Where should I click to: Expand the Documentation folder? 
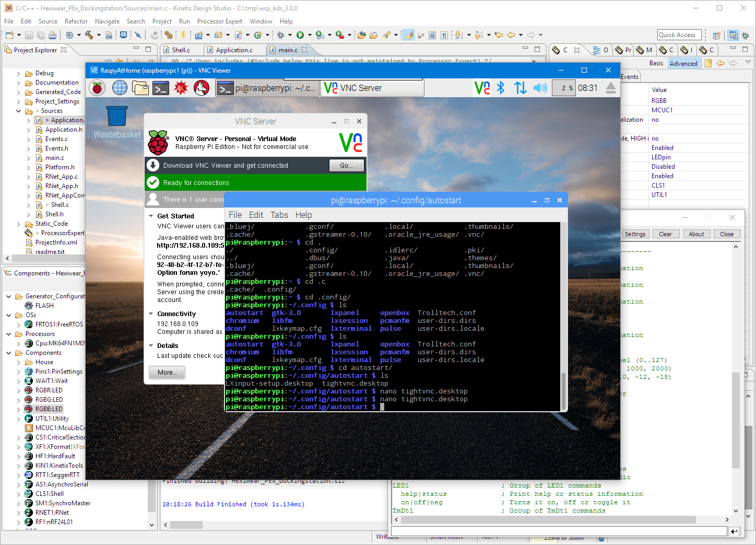[19, 83]
